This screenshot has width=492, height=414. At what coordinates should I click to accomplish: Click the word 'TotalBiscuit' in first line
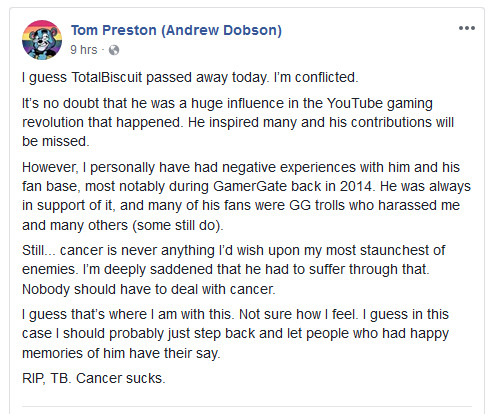[x=107, y=77]
